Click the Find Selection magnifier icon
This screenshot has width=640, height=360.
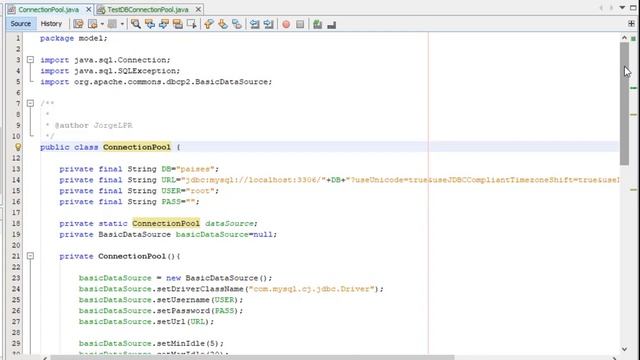point(136,24)
